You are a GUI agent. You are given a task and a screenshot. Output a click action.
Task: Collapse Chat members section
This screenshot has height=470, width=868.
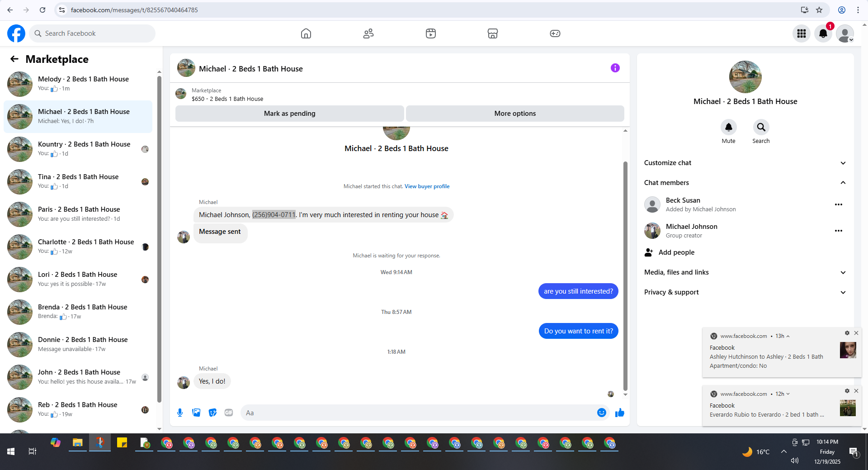coord(745,183)
